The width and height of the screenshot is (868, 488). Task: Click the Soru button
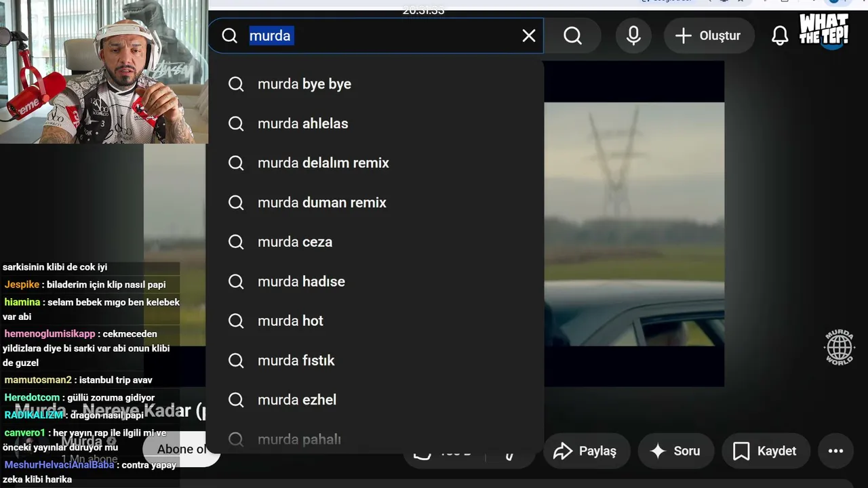click(675, 451)
